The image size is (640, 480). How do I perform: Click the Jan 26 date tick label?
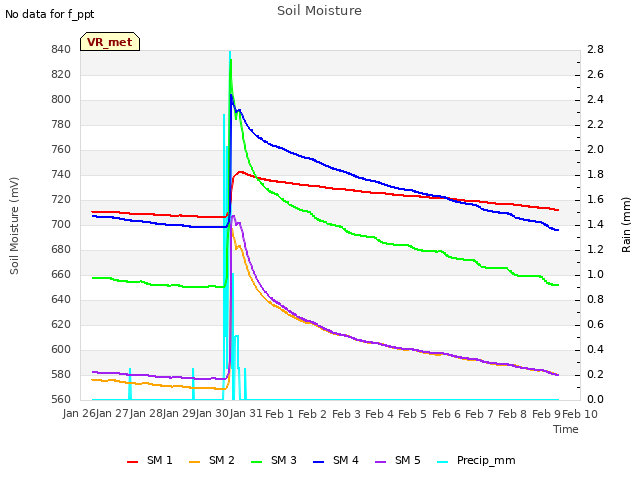click(x=79, y=414)
